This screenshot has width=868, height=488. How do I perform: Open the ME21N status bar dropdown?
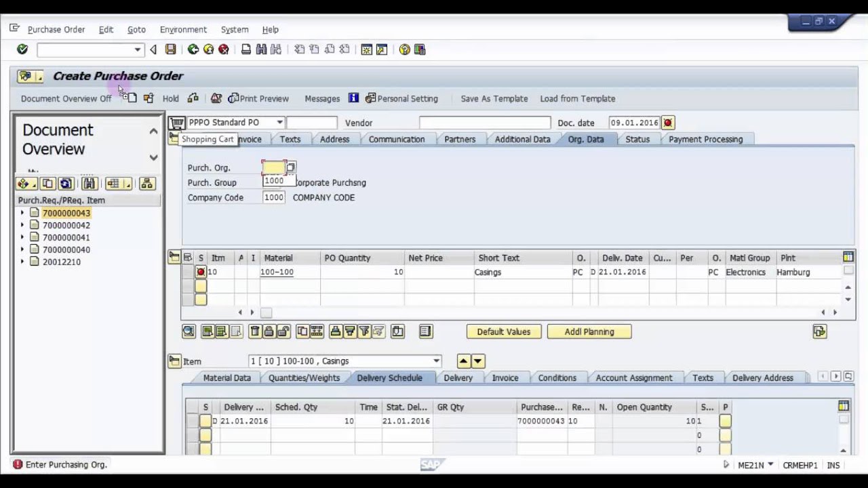tap(770, 465)
